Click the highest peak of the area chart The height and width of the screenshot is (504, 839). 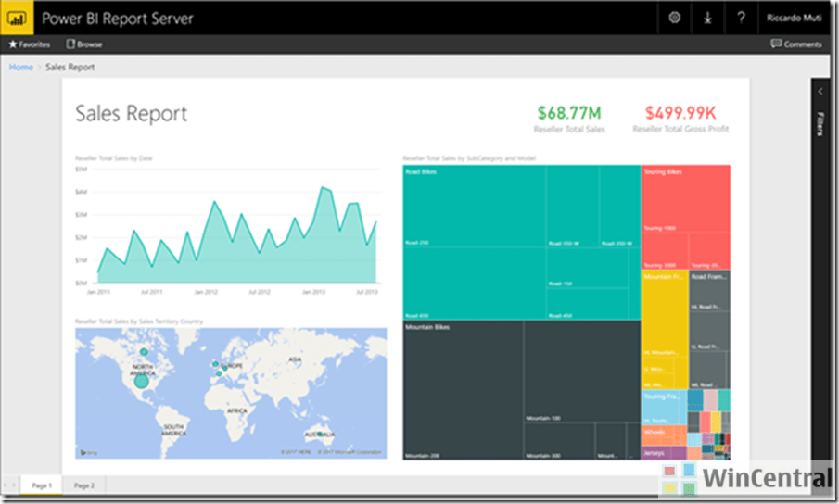point(322,187)
